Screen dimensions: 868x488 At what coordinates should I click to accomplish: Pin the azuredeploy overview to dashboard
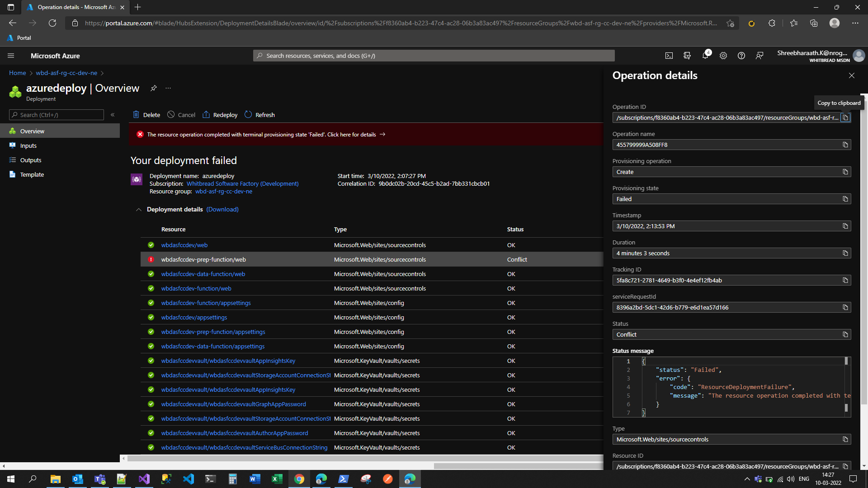[x=154, y=88]
